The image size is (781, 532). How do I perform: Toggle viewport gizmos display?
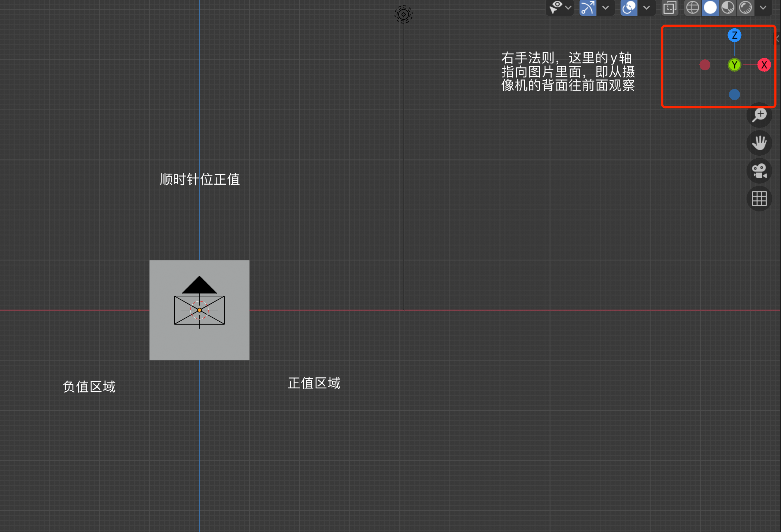pos(588,7)
